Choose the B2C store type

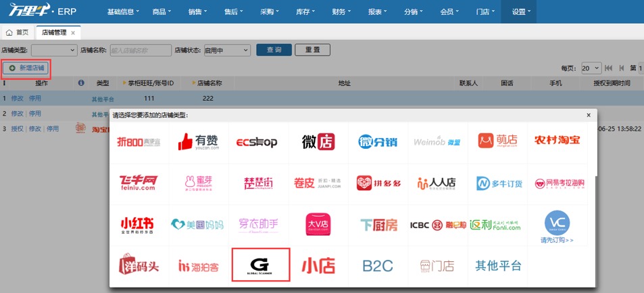[x=378, y=266]
